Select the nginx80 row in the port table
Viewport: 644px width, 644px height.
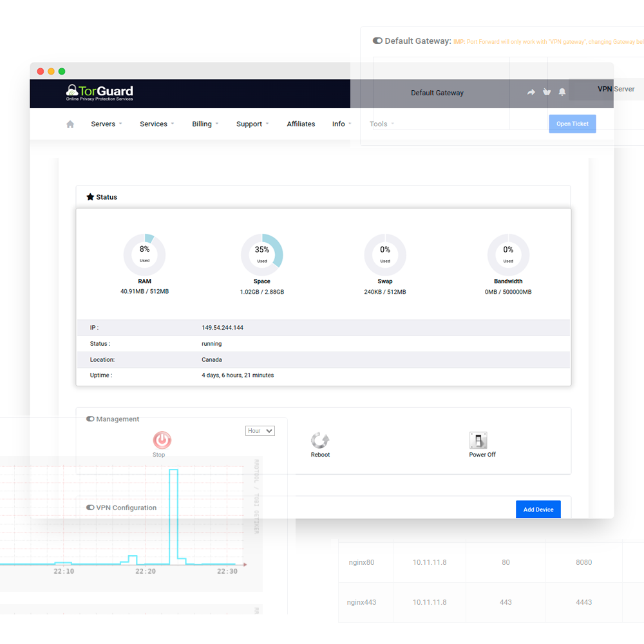click(365, 562)
